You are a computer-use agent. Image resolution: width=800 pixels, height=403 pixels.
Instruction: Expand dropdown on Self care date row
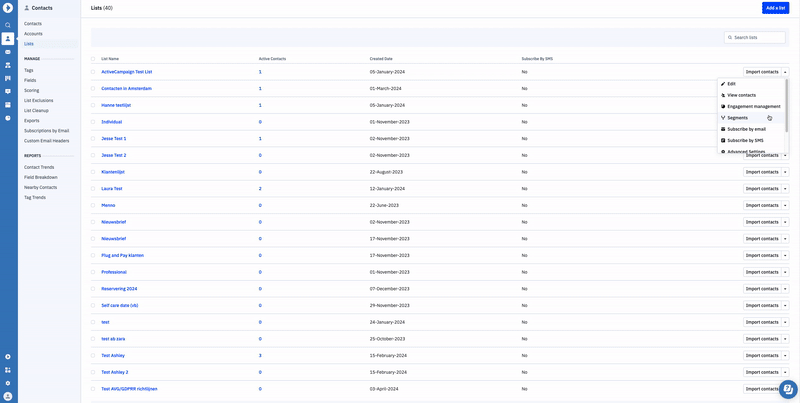pos(785,306)
